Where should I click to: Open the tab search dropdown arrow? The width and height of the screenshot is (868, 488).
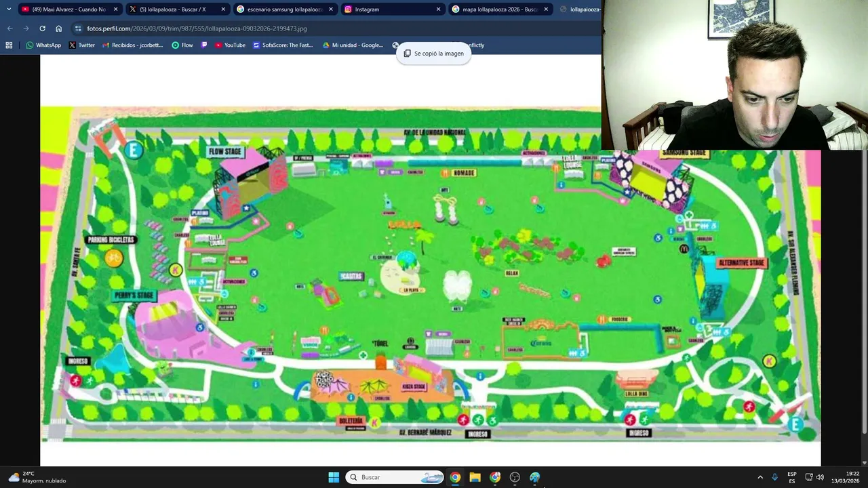(9, 9)
